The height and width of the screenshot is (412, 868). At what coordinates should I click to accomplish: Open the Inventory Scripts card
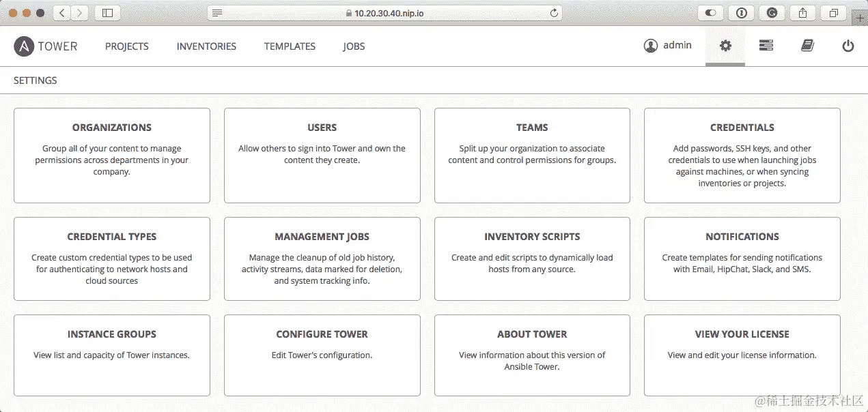point(532,259)
